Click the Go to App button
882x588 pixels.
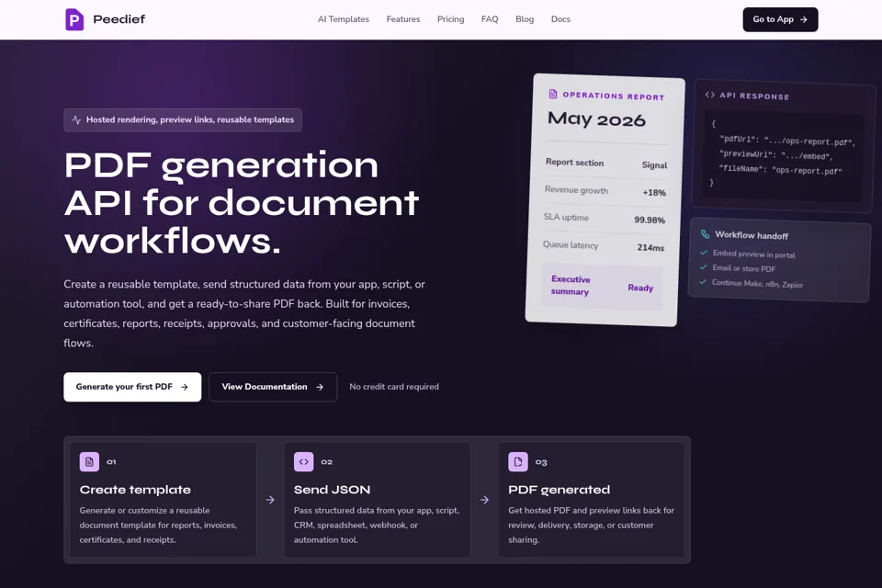click(780, 19)
